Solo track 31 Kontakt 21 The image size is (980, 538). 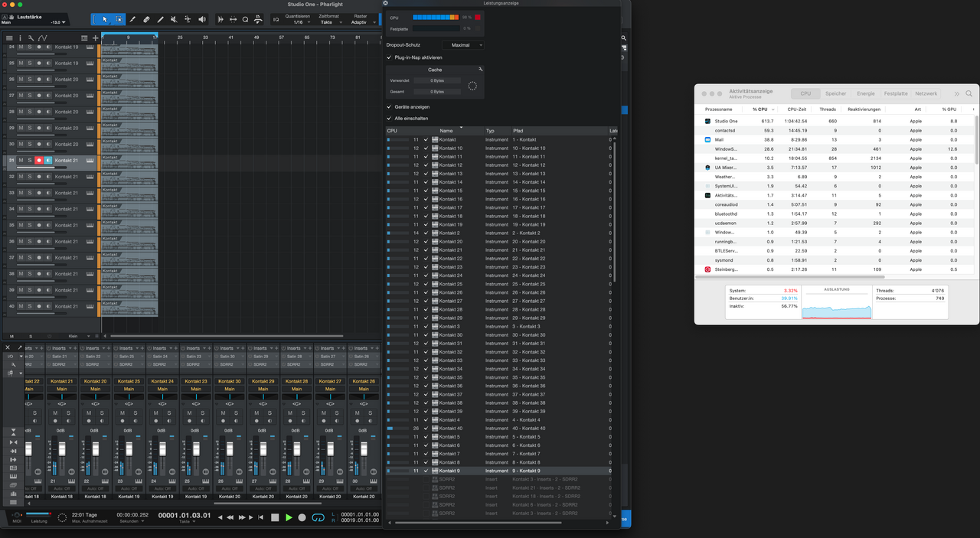30,161
